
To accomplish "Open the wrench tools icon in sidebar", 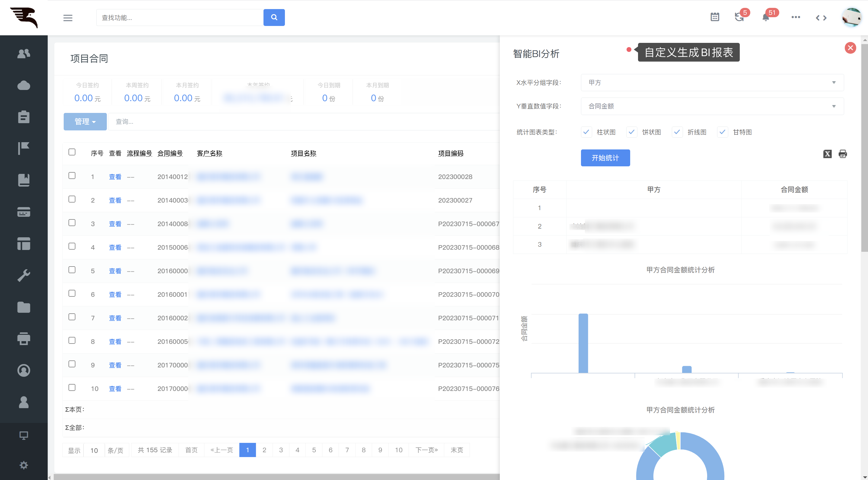I will coord(24,275).
